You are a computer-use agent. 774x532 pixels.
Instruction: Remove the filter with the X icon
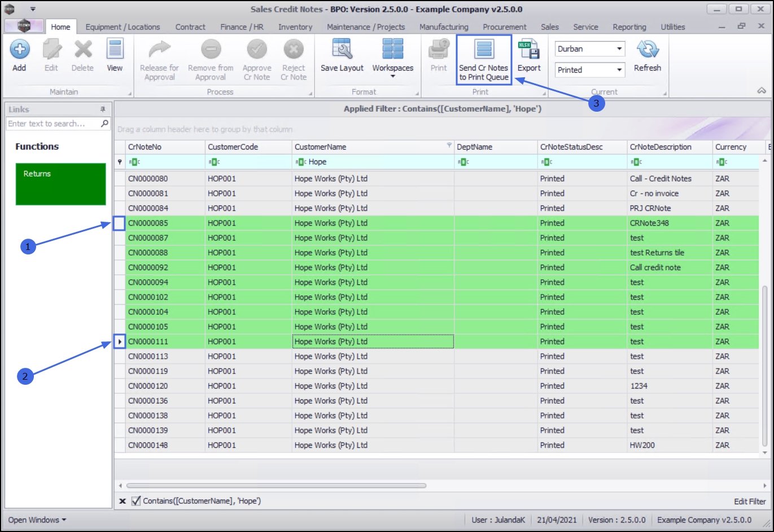pos(123,501)
